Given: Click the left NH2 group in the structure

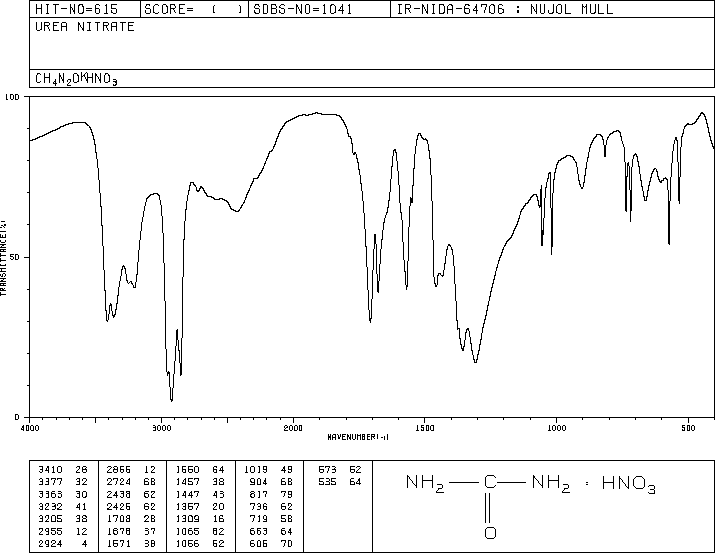Looking at the screenshot, I should tap(425, 484).
